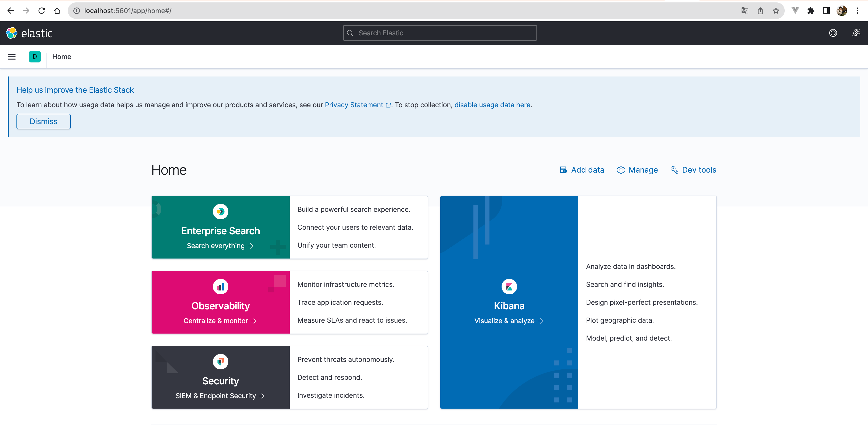This screenshot has height=427, width=868.
Task: Click the Enterprise Search logo icon
Action: (x=220, y=212)
